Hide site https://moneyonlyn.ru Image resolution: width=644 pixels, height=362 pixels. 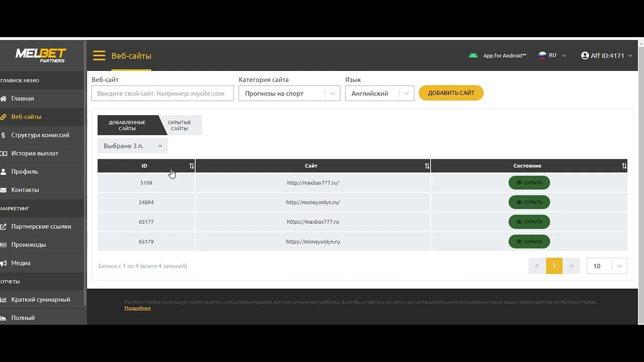point(529,241)
